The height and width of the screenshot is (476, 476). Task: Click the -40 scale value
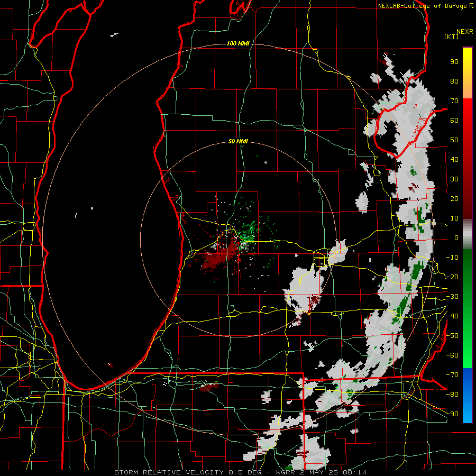point(452,316)
